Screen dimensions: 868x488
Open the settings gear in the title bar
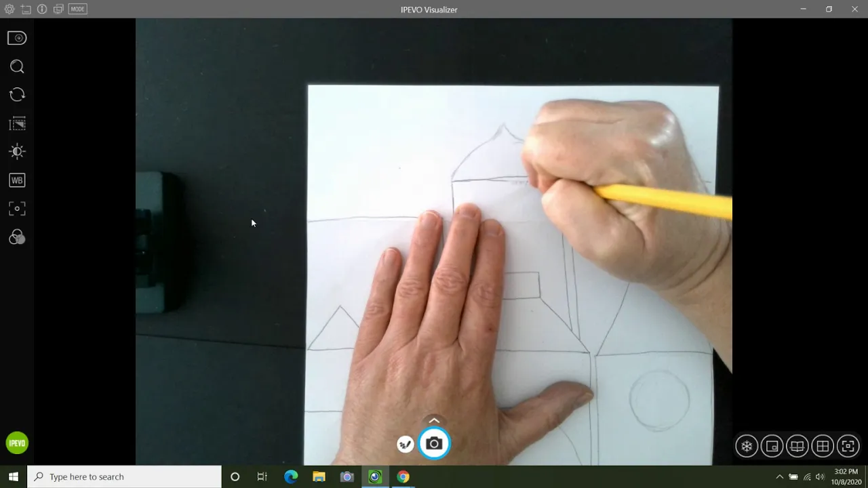click(9, 9)
